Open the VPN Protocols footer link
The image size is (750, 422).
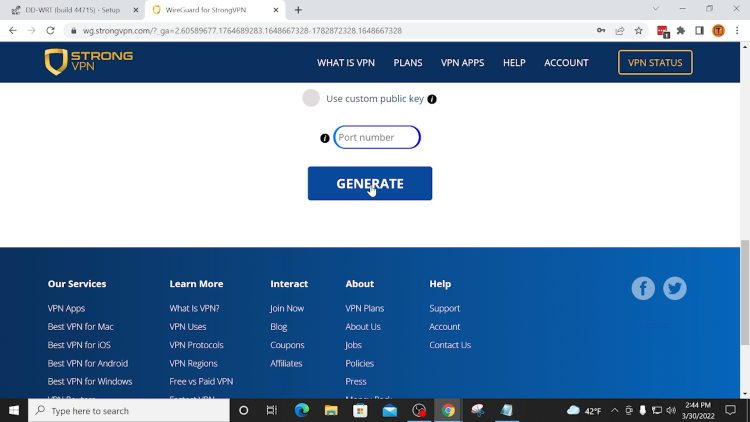pos(196,345)
